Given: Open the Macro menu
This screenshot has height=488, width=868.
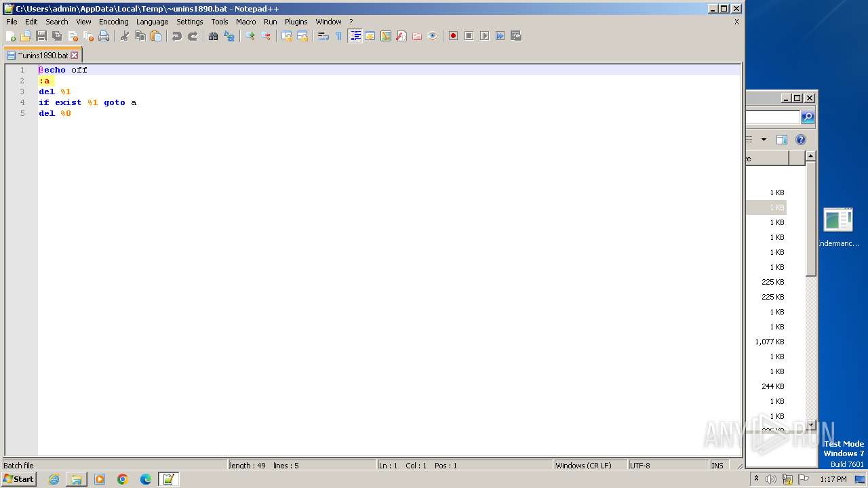Looking at the screenshot, I should coord(246,22).
